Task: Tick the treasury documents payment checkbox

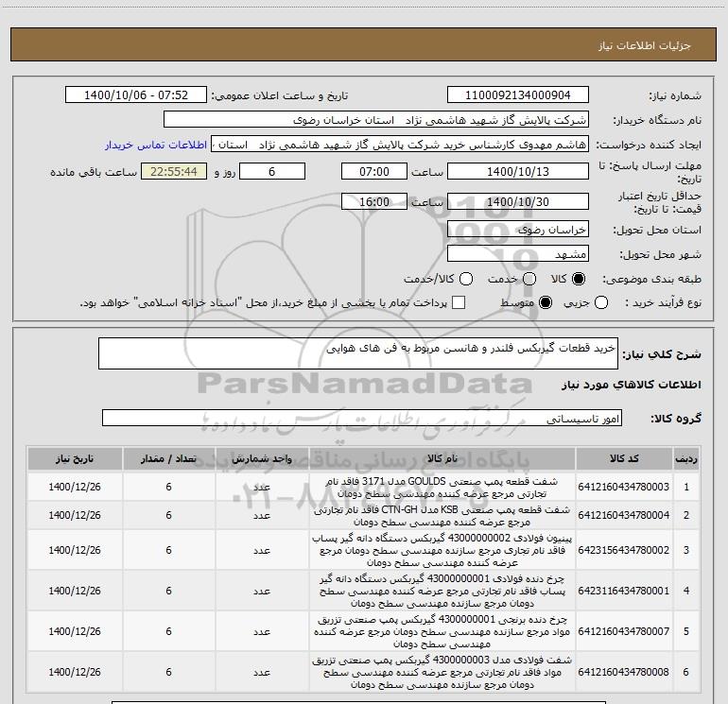Action: point(459,303)
